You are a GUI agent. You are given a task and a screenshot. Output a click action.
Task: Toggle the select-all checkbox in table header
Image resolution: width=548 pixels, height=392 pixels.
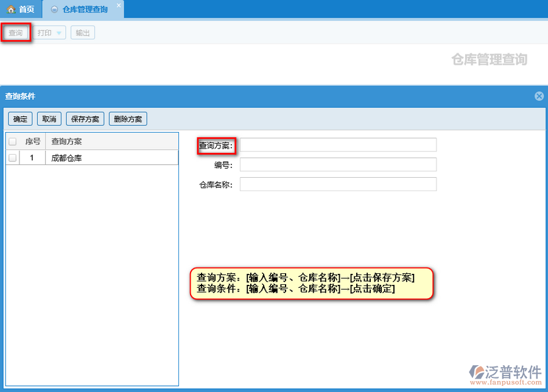pos(13,142)
